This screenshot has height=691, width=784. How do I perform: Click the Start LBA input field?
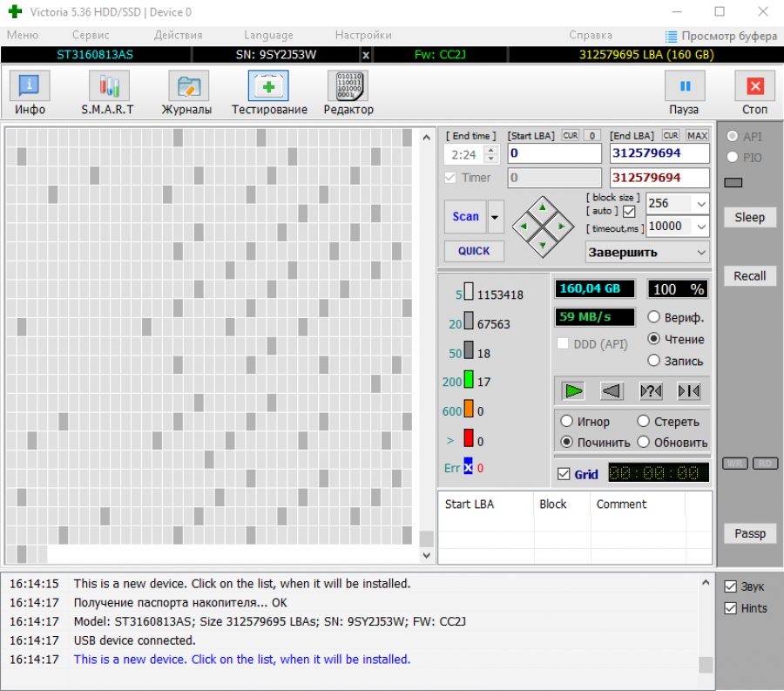554,154
